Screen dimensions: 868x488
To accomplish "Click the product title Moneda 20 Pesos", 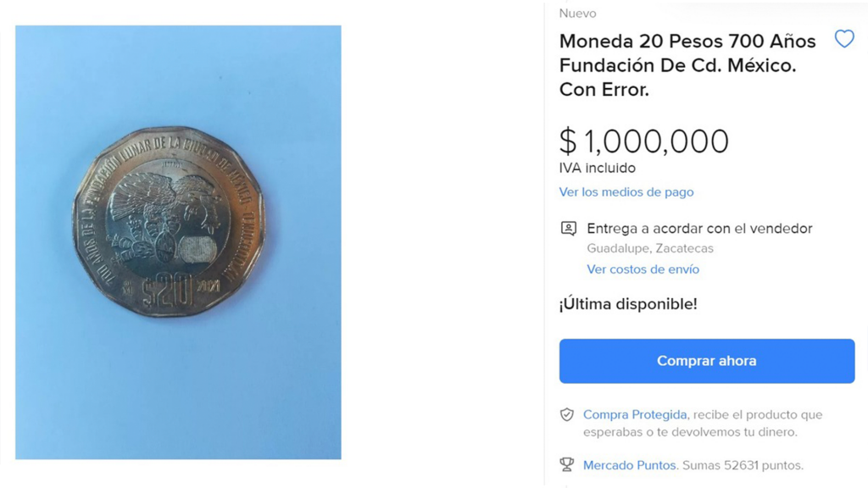I will (x=687, y=65).
